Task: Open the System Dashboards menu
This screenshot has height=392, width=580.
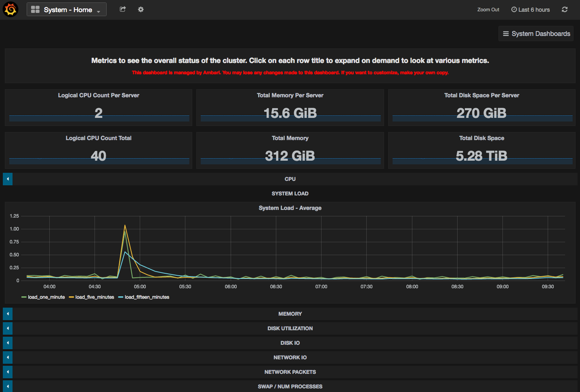Action: point(536,34)
